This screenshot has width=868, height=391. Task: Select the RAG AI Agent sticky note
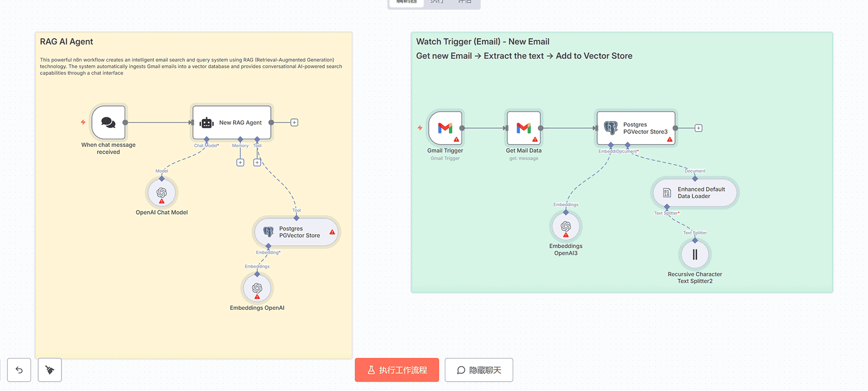tap(66, 41)
